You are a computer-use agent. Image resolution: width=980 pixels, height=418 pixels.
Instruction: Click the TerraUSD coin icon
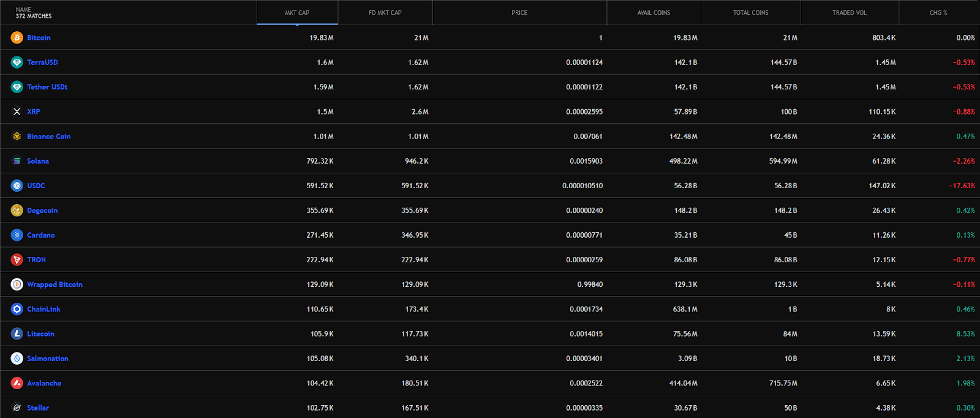17,63
